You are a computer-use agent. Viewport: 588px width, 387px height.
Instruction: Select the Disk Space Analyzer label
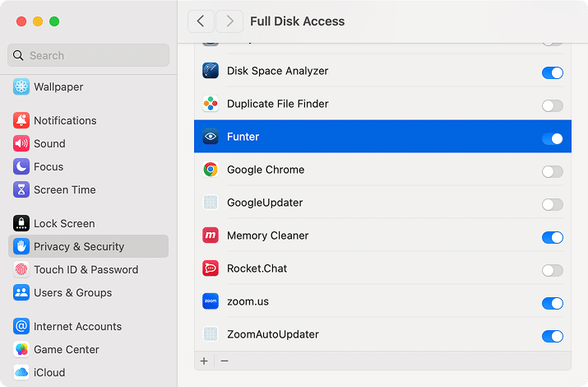(x=277, y=71)
